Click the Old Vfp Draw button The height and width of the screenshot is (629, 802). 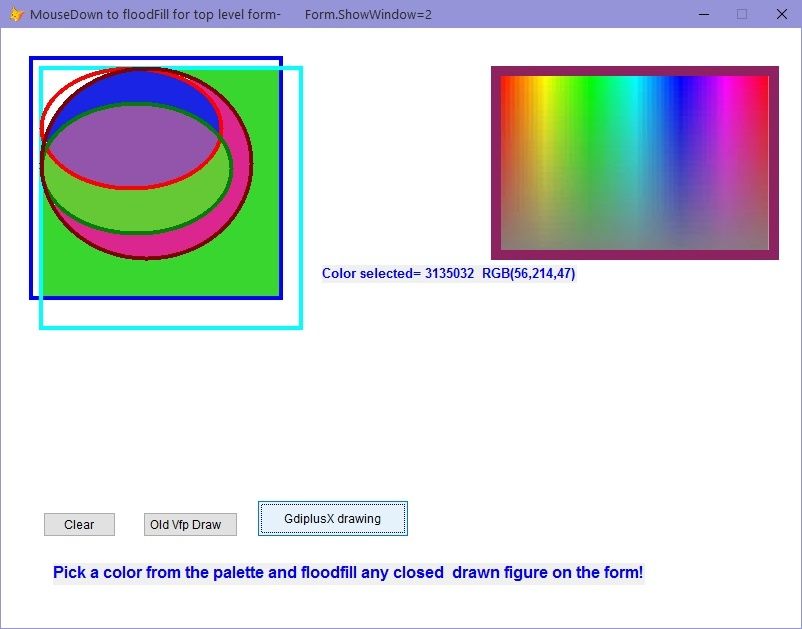tap(190, 525)
